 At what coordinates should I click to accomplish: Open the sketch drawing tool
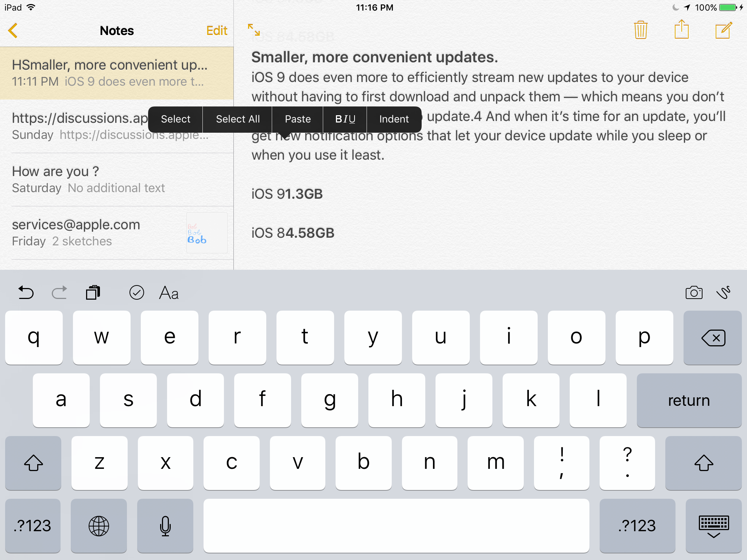click(x=724, y=292)
